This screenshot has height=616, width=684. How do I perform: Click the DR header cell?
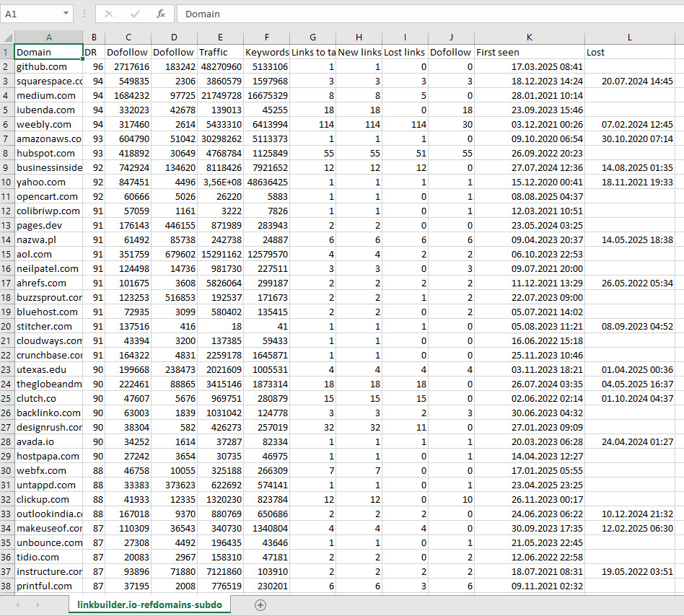[x=94, y=52]
